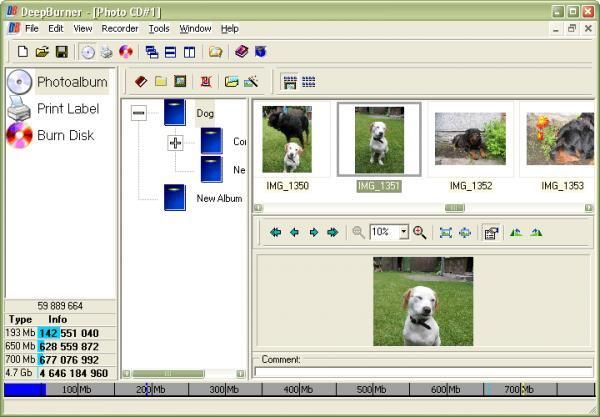Go to first image with double-left arrow
Viewport: 600px width, 417px height.
[275, 232]
